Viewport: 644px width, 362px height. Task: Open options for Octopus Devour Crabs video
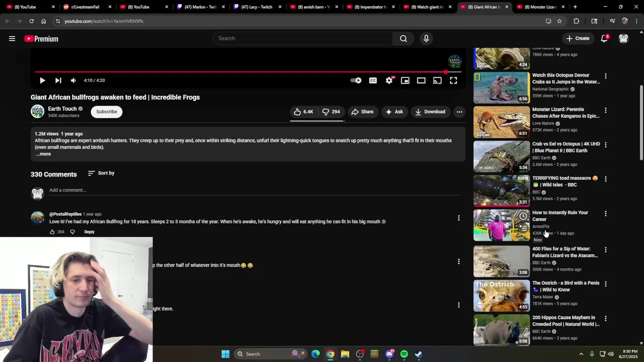pyautogui.click(x=605, y=76)
